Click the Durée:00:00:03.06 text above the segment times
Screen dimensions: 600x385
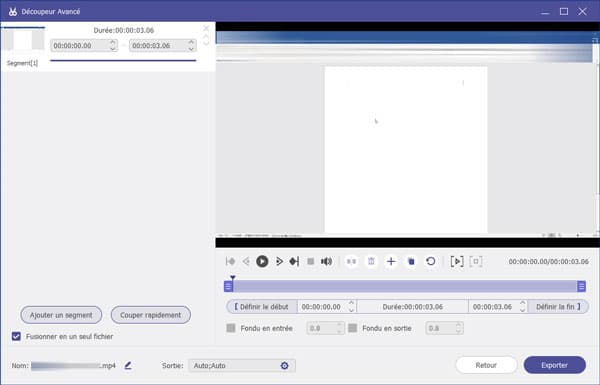[124, 30]
